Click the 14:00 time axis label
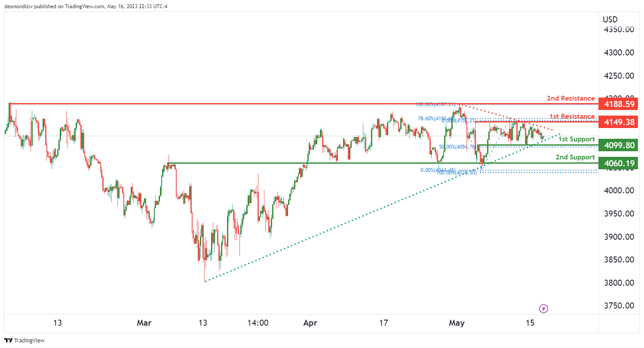644x348 pixels. click(x=258, y=323)
